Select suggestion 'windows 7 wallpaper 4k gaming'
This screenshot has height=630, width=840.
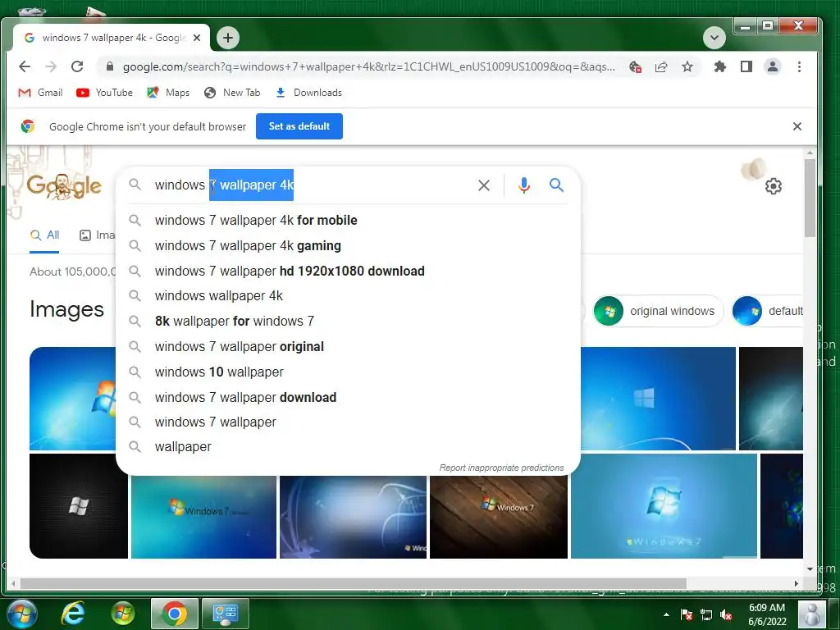(348, 246)
